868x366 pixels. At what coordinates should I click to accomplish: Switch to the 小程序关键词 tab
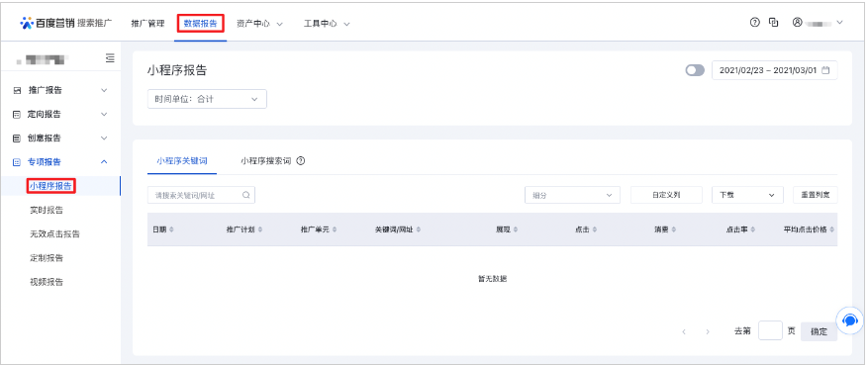point(182,161)
